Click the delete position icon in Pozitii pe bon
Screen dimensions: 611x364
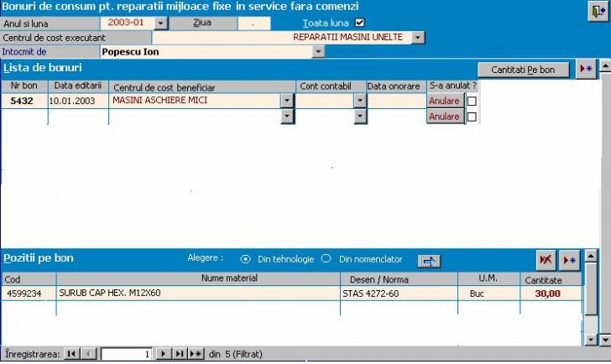click(x=546, y=259)
